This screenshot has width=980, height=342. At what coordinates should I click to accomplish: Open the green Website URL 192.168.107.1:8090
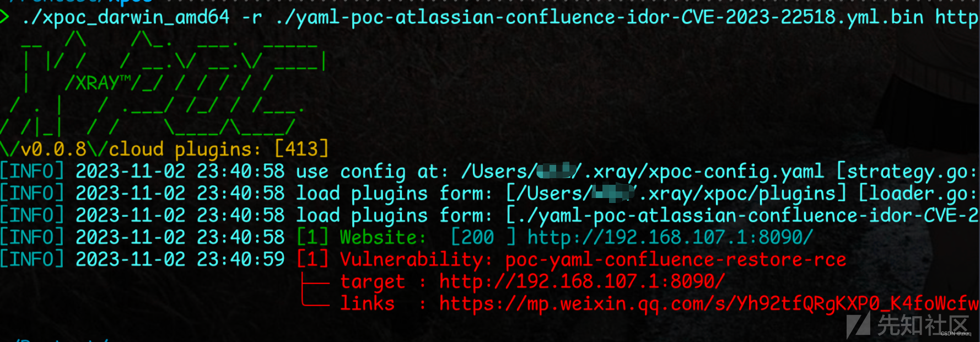(x=670, y=237)
